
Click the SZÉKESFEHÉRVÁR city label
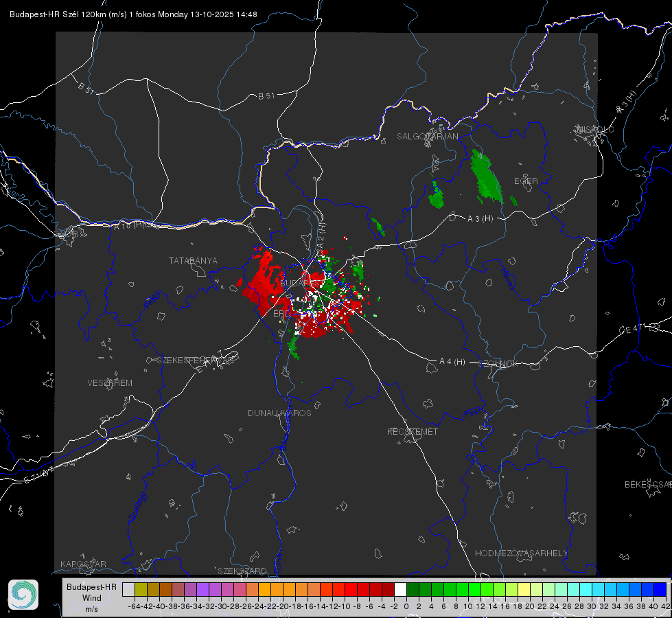coord(196,360)
